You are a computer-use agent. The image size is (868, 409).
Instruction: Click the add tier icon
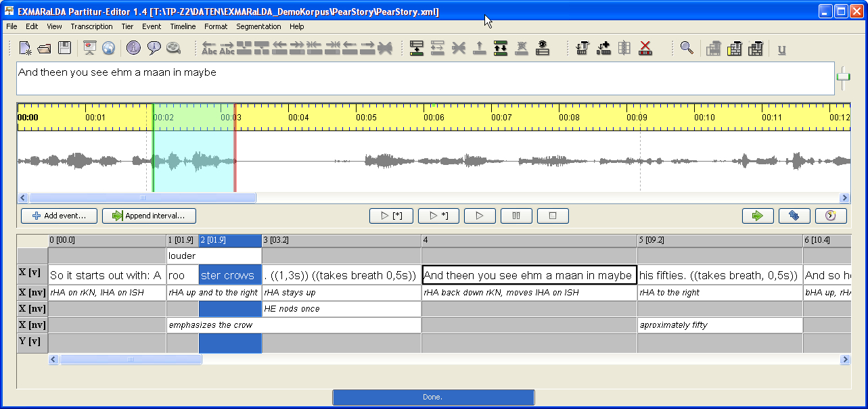417,48
